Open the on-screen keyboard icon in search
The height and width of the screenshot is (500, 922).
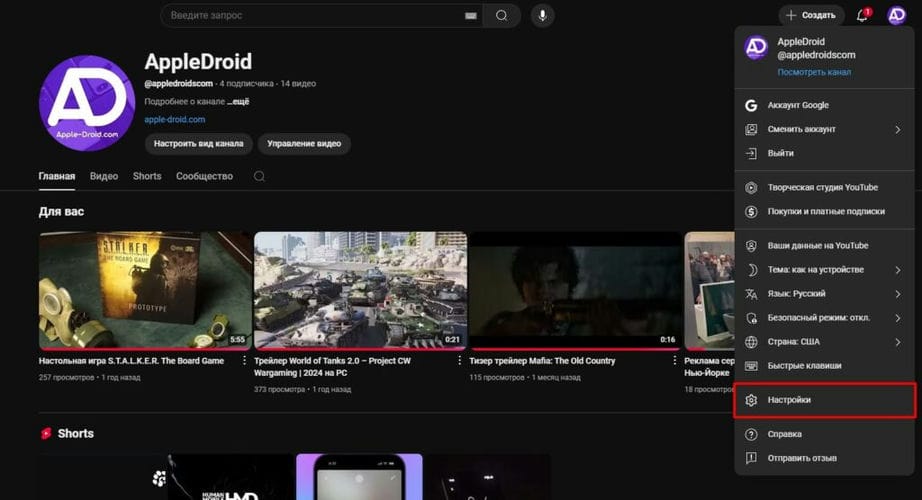(471, 16)
